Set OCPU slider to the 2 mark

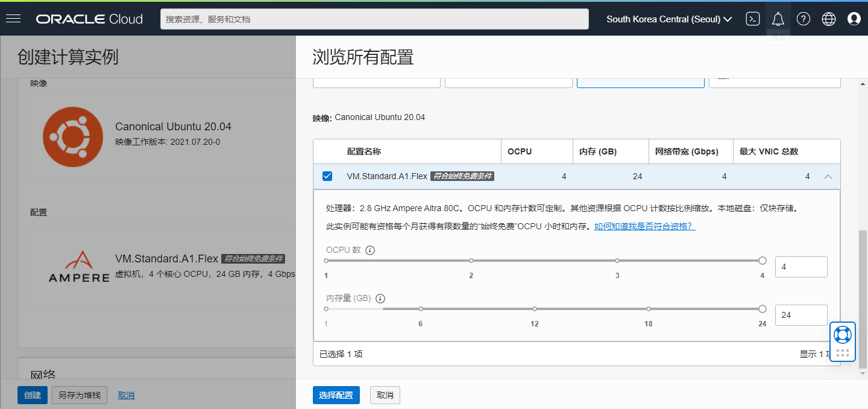471,261
